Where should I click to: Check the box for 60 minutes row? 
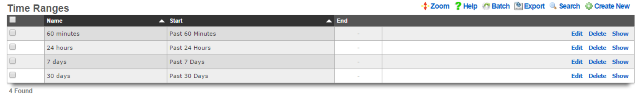(13, 33)
